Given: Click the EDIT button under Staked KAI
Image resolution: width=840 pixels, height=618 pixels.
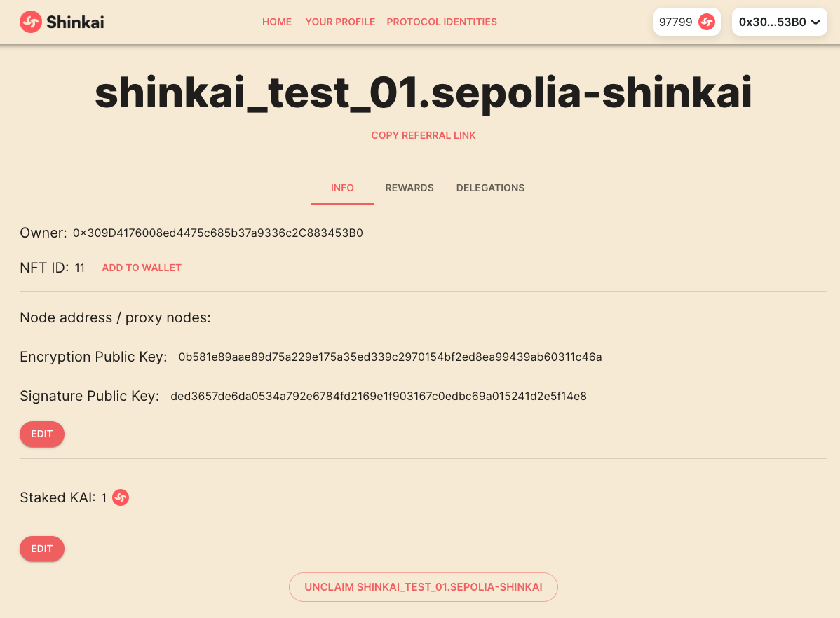Looking at the screenshot, I should [41, 549].
